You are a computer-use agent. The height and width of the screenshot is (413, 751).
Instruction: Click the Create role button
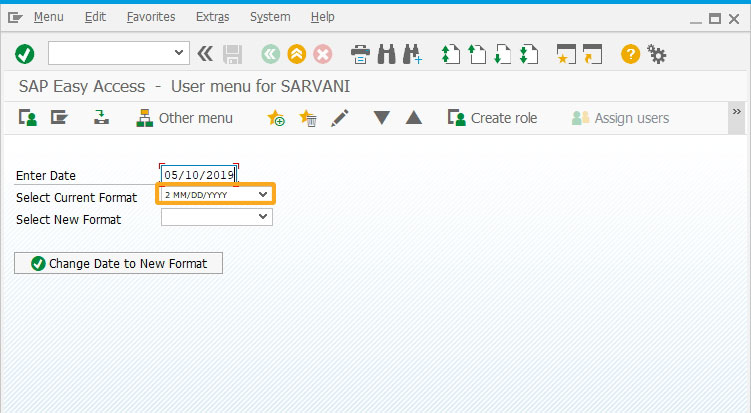pyautogui.click(x=492, y=118)
